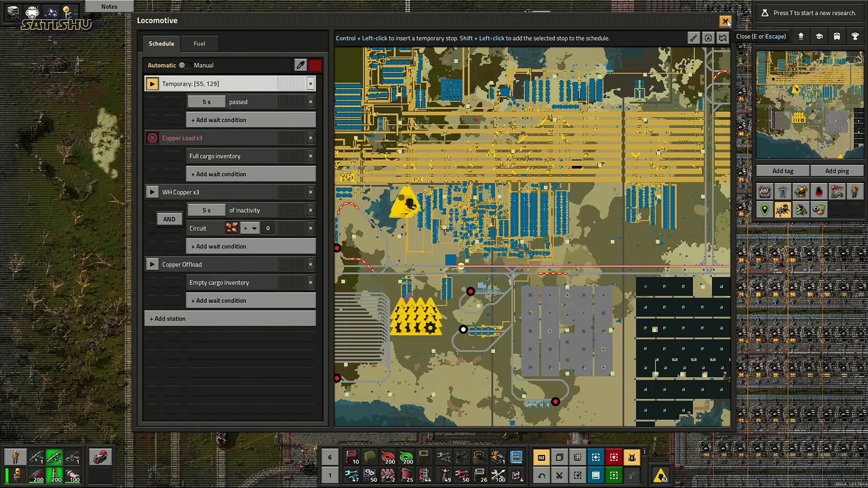Toggle highlighted enemy overlay on minimap
This screenshot has width=868, height=488.
click(x=783, y=210)
